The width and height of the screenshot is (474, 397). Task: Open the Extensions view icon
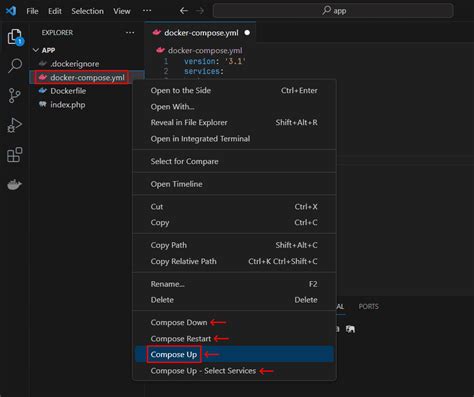click(x=15, y=155)
